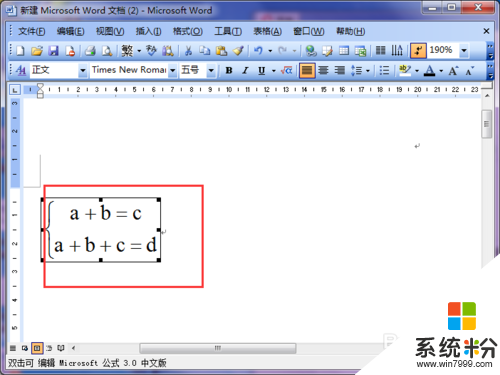500x375 pixels.
Task: Click the text direction icon
Action: click(397, 51)
